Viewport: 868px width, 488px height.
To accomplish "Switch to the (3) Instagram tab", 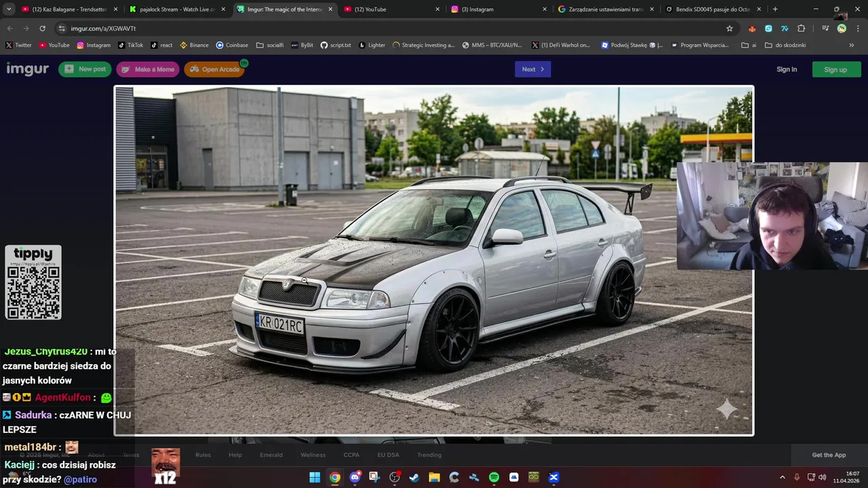I will tap(498, 9).
